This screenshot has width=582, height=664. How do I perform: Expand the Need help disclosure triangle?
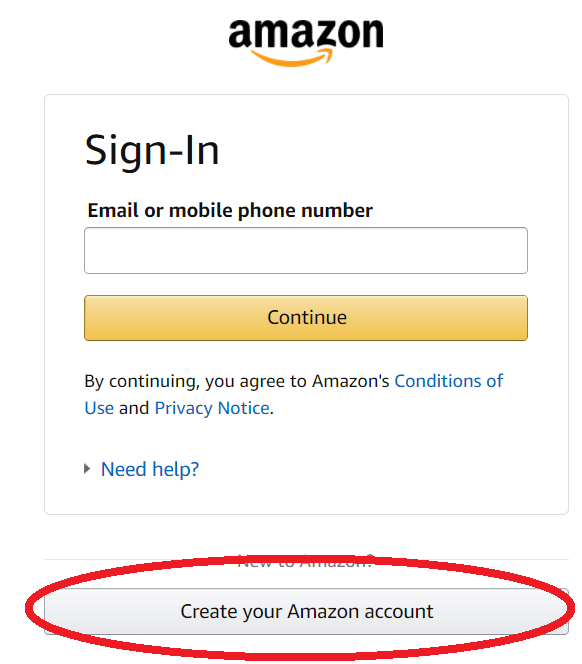(87, 469)
